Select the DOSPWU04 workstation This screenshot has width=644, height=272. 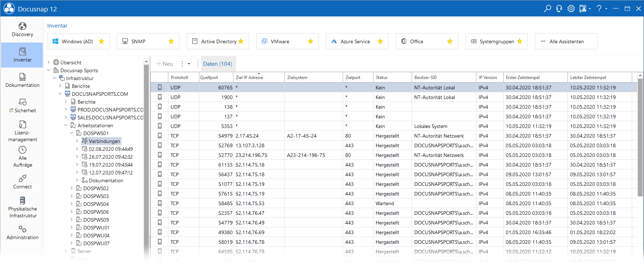click(96, 236)
